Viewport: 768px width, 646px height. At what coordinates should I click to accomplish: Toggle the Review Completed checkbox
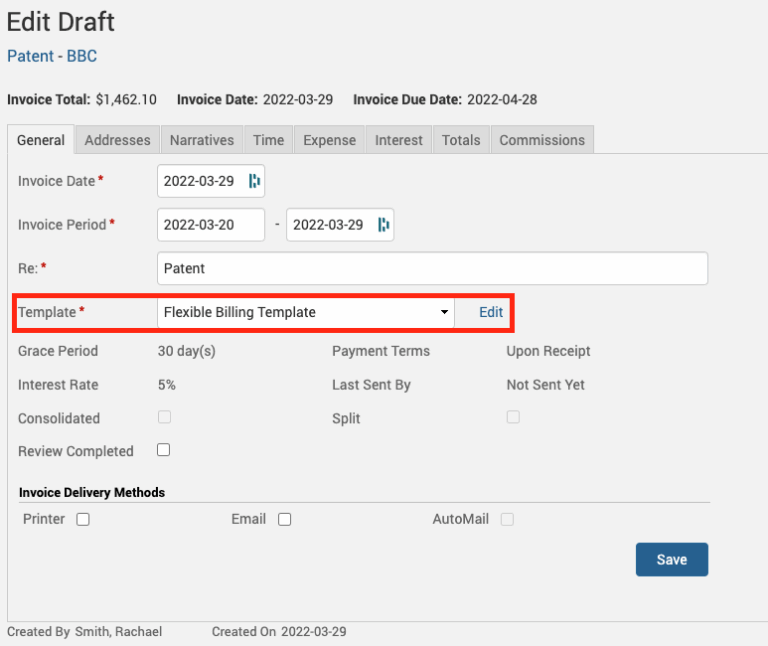tap(164, 450)
